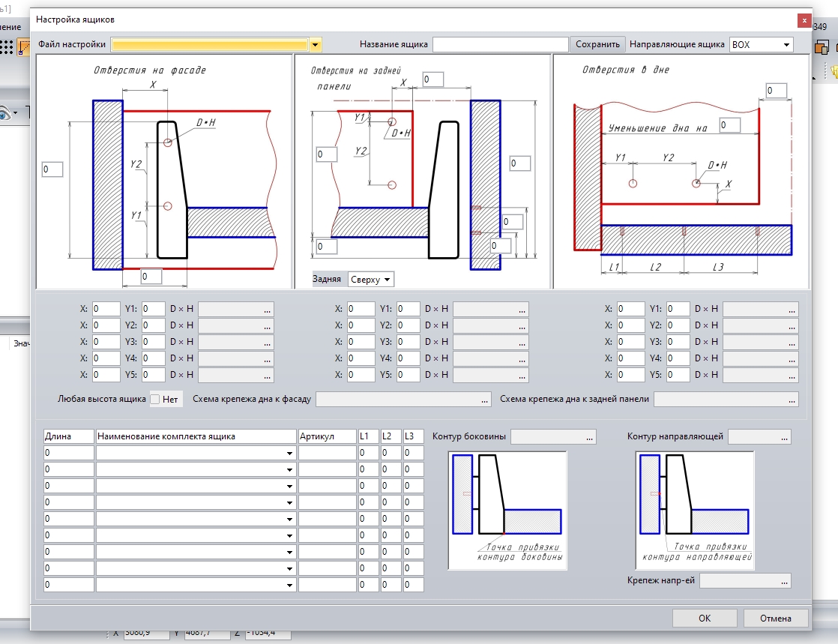Browse Схема крепежа дна к фасаду
Screen dimensions: 838x644
[485, 400]
